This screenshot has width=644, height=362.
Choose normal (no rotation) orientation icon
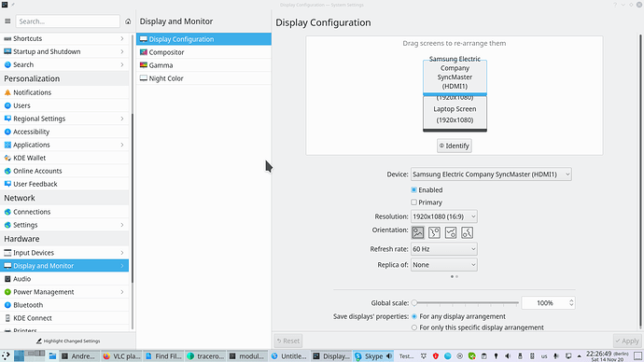click(x=418, y=232)
